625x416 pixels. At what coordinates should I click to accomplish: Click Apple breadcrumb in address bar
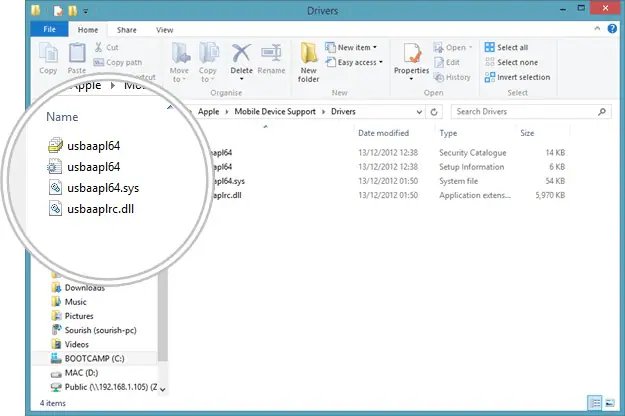(208, 112)
